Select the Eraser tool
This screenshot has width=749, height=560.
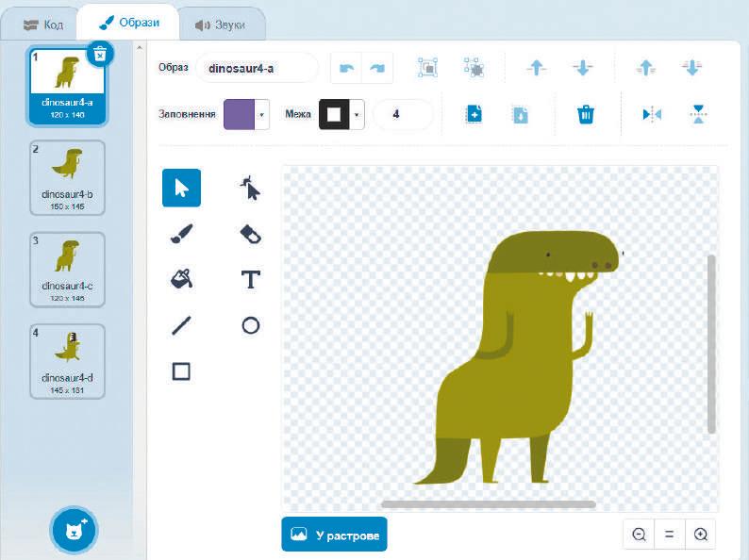pyautogui.click(x=250, y=234)
